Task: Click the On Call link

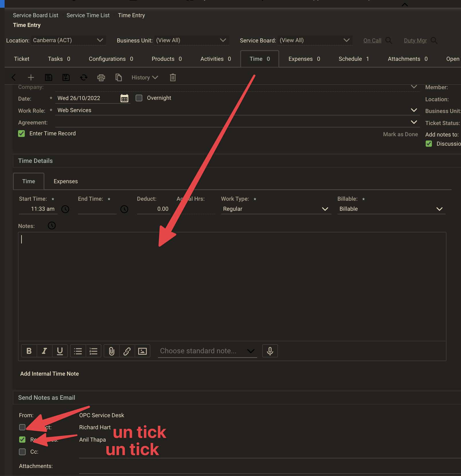Action: point(372,41)
